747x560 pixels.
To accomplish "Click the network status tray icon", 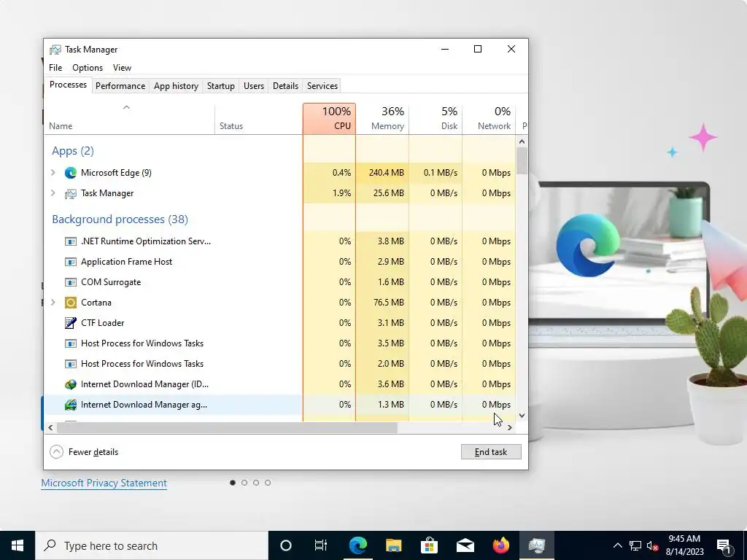I will point(635,545).
